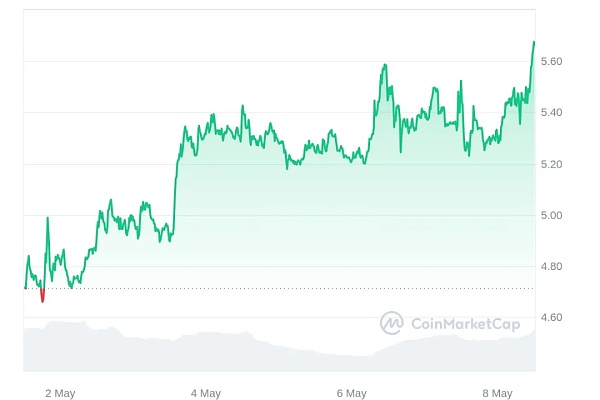Screen dimensions: 600x400
Task: Click the 8 May date label
Action: [x=497, y=393]
